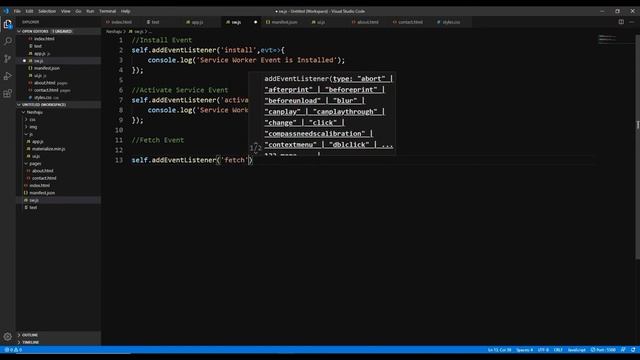Click the unsaved dot on sw.js tab
The width and height of the screenshot is (640, 360).
(x=256, y=22)
